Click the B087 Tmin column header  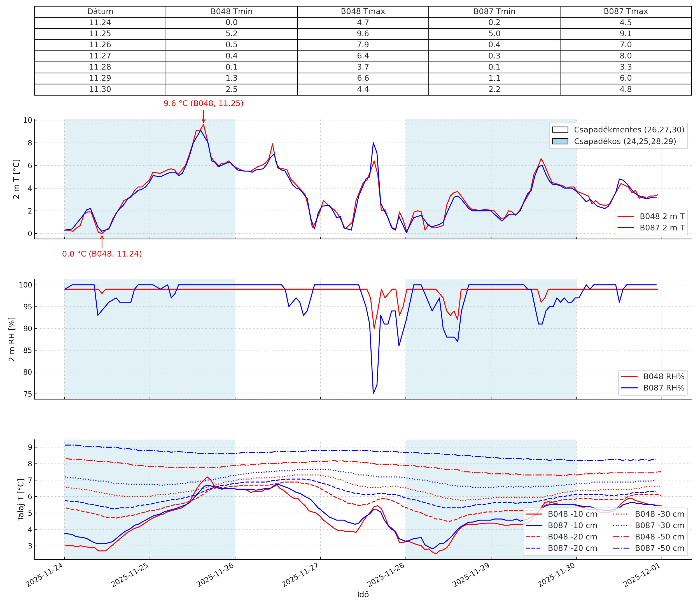pyautogui.click(x=494, y=11)
